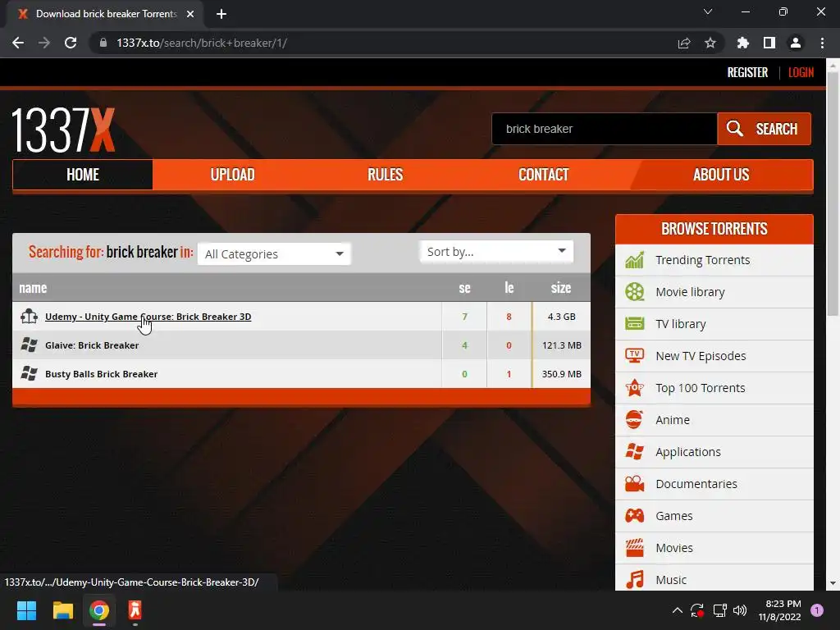The width and height of the screenshot is (840, 630).
Task: Click the magnifying glass search icon
Action: 734,129
